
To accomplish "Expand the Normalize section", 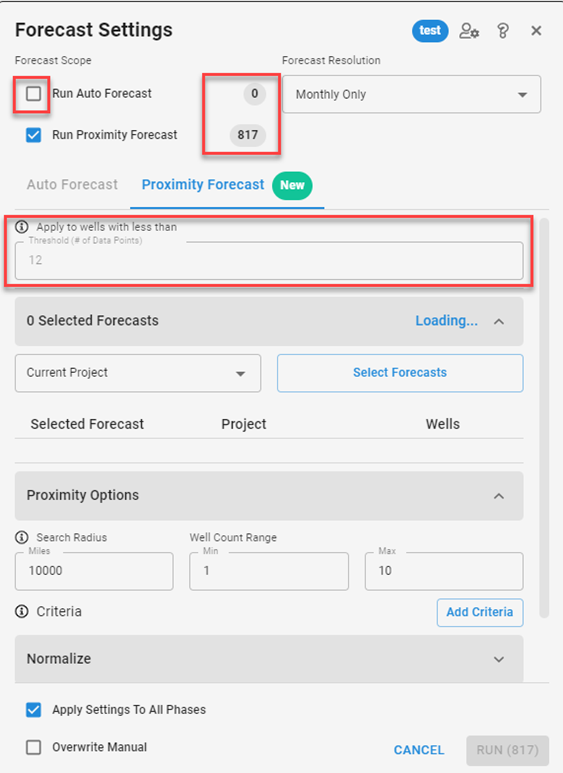I will pyautogui.click(x=499, y=659).
